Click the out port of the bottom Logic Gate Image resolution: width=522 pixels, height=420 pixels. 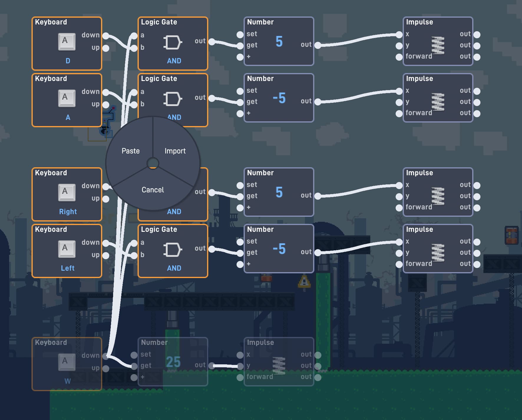click(x=212, y=249)
